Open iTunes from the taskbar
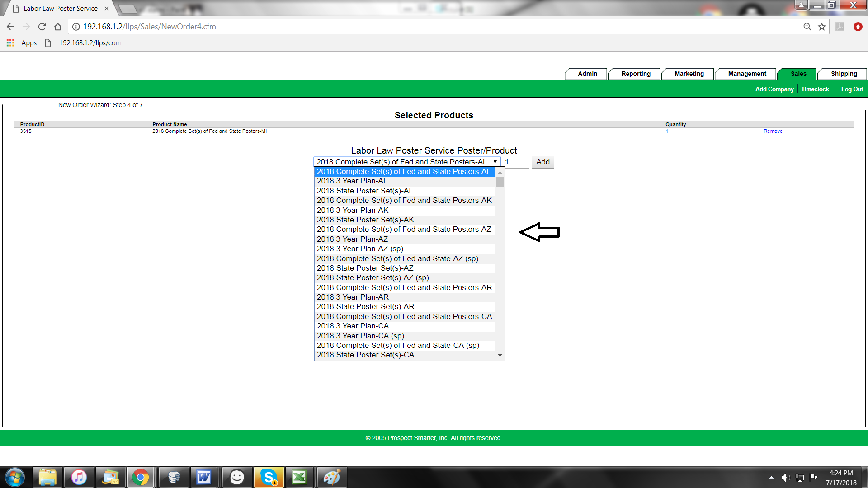 point(79,477)
